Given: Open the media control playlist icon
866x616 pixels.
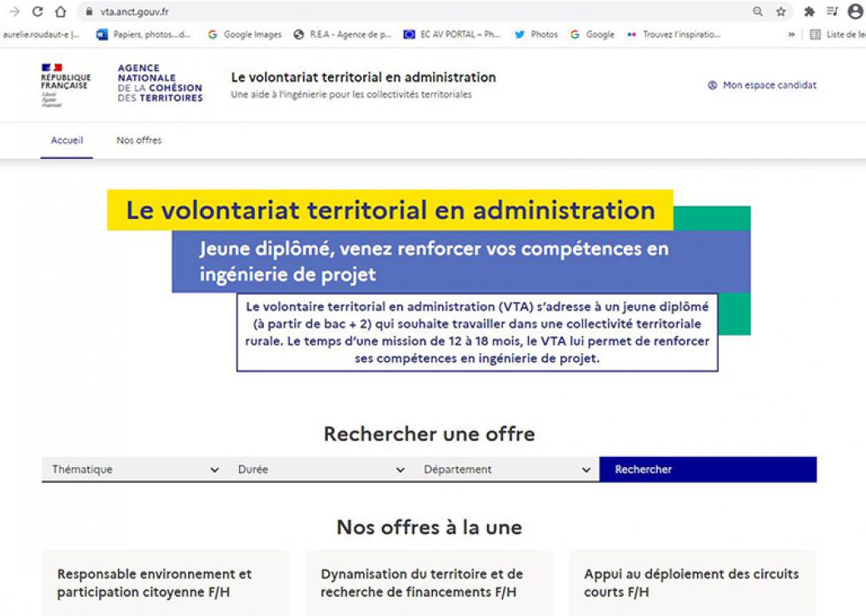Looking at the screenshot, I should [833, 12].
